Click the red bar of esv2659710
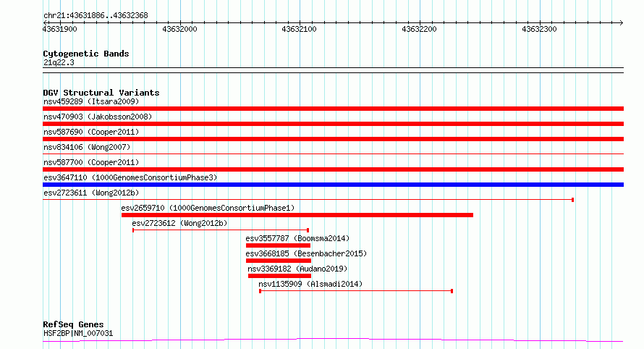This screenshot has width=644, height=349. coord(297,215)
